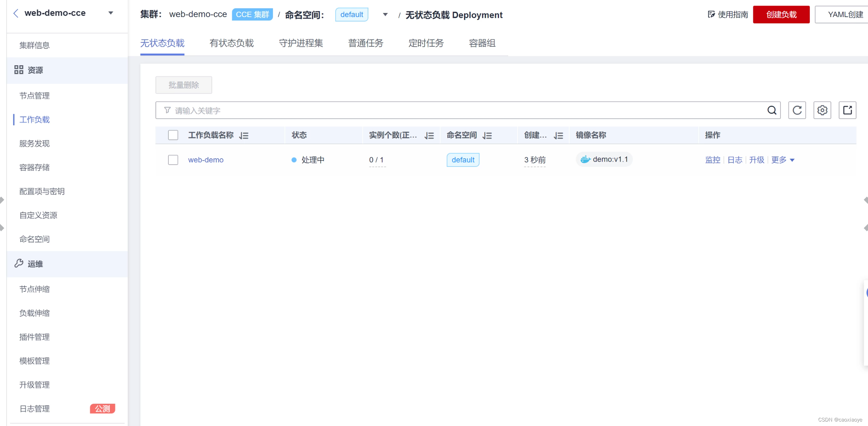868x426 pixels.
Task: Expand the 更多 actions dropdown
Action: pyautogui.click(x=783, y=160)
